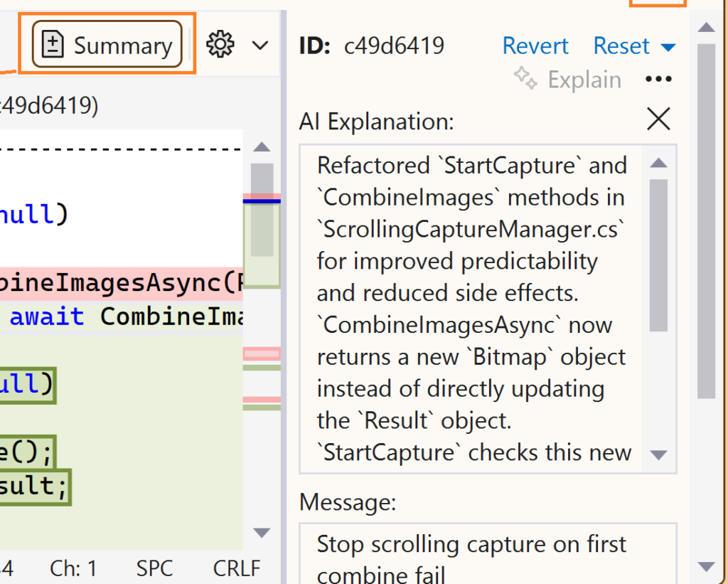Screen dimensions: 728x584
Task: Open the ellipsis more options menu
Action: point(658,79)
